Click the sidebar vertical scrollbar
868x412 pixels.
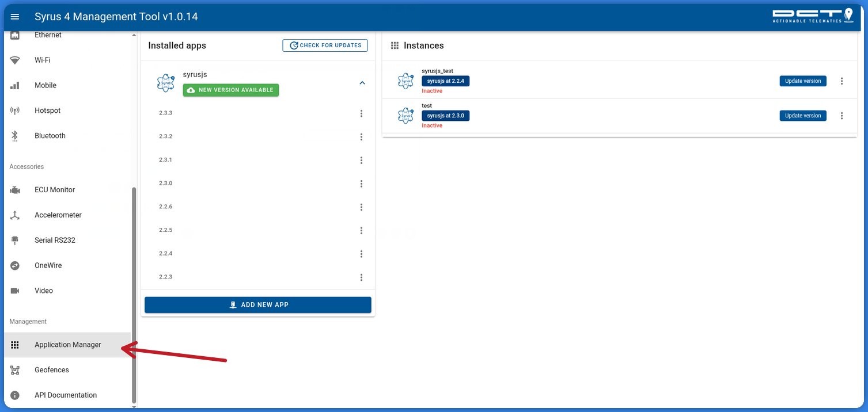click(x=134, y=295)
